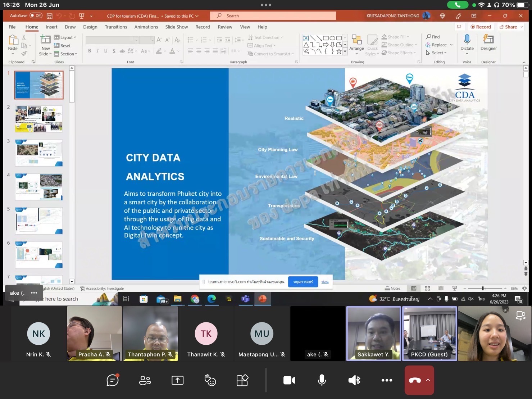Viewport: 532px width, 399px height.
Task: Click the New Slide icon
Action: [46, 40]
